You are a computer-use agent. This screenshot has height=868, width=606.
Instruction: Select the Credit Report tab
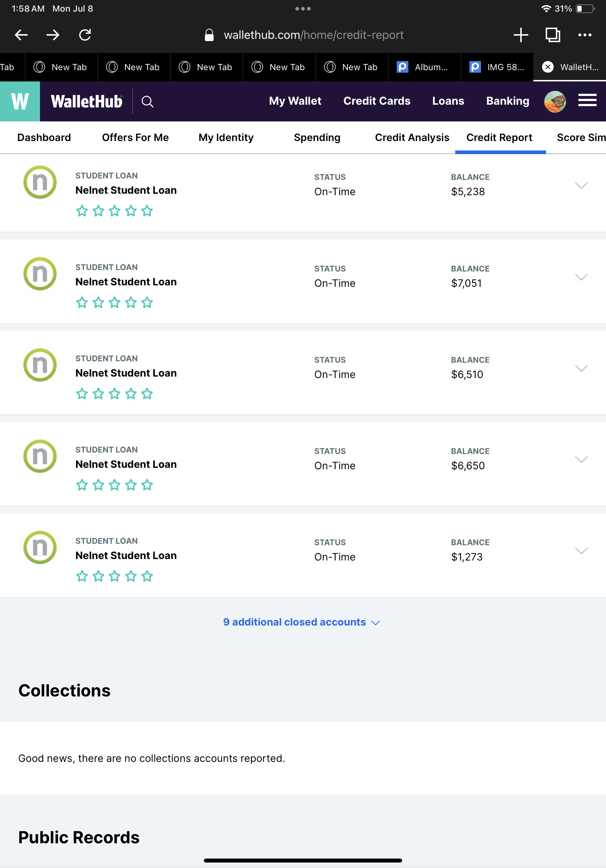click(499, 138)
